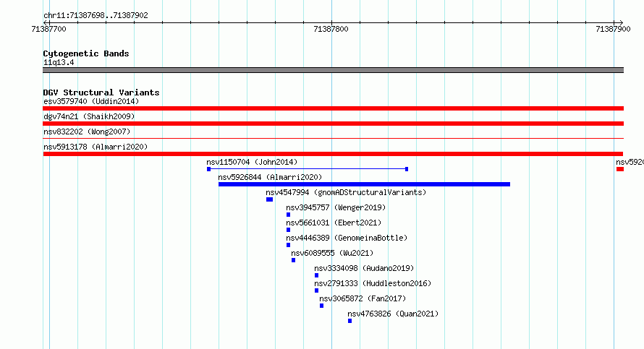The width and height of the screenshot is (644, 349).
Task: Click the blue nsv3945757 variant marker
Action: (288, 215)
